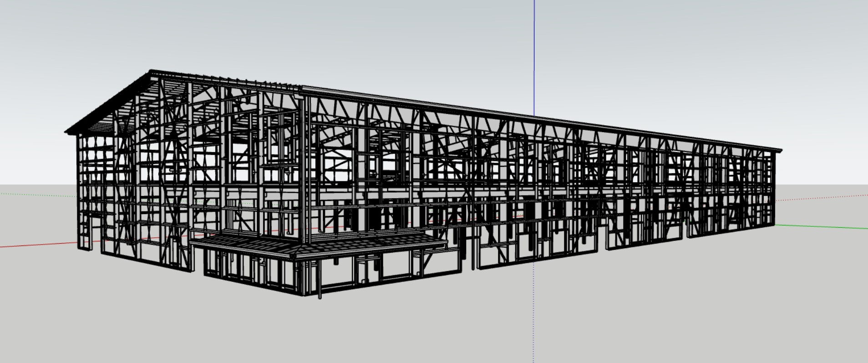Select the solid red axis line at left
Viewport: 868px width, 363px height.
pyautogui.click(x=36, y=245)
